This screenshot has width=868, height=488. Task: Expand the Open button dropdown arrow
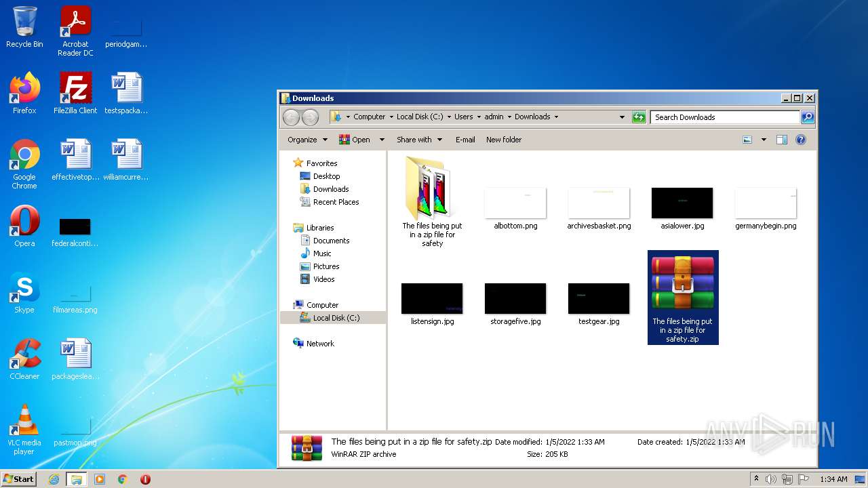[382, 140]
